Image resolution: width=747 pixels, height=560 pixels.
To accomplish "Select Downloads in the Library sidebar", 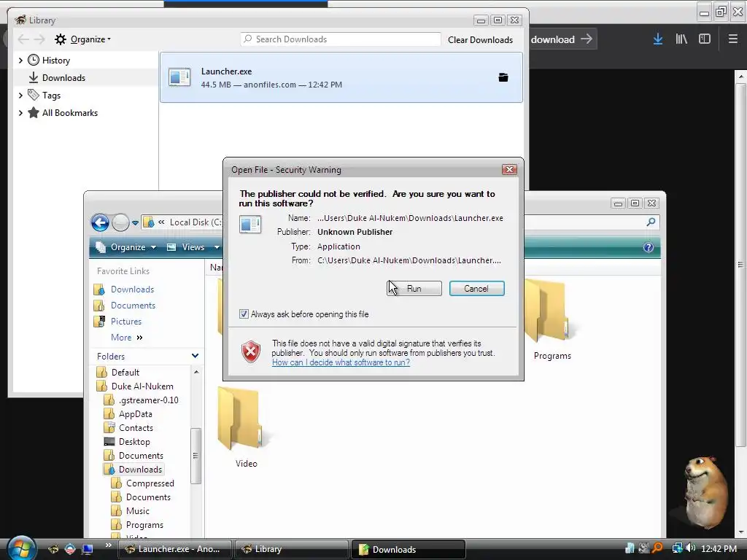I will point(63,77).
